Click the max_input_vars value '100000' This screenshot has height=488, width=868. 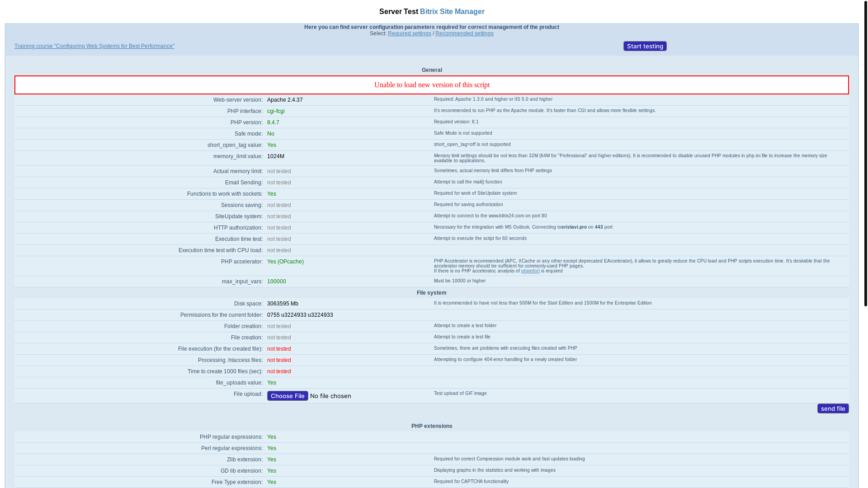click(x=277, y=282)
